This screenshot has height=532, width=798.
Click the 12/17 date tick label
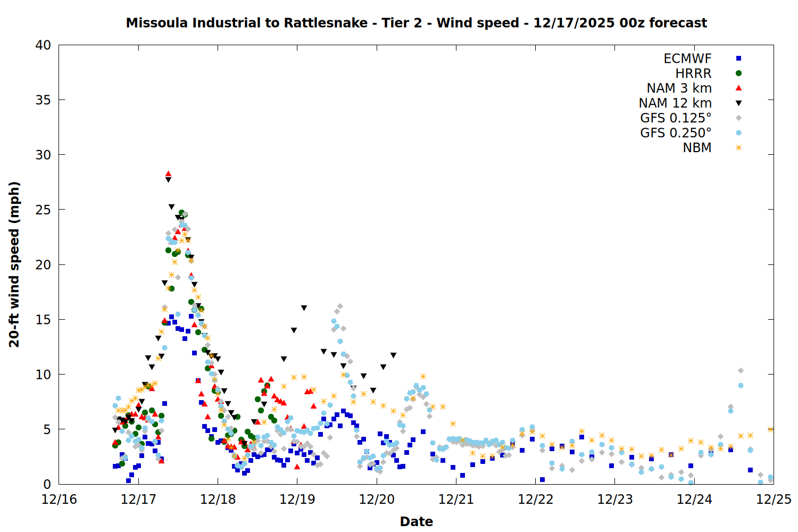pos(138,500)
